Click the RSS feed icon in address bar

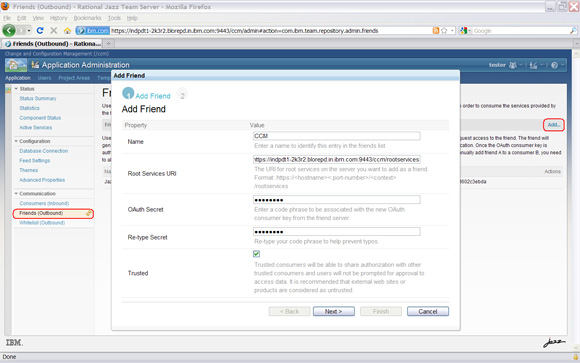pyautogui.click(x=436, y=31)
